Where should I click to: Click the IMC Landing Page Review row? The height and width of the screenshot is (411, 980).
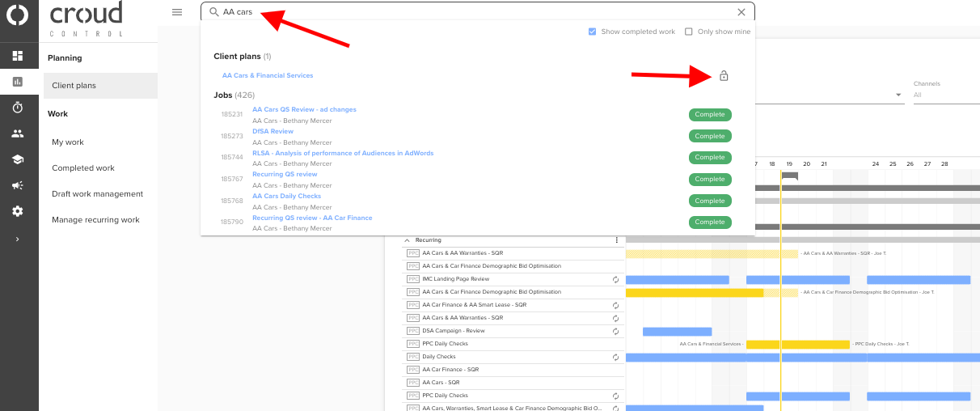[x=514, y=279]
